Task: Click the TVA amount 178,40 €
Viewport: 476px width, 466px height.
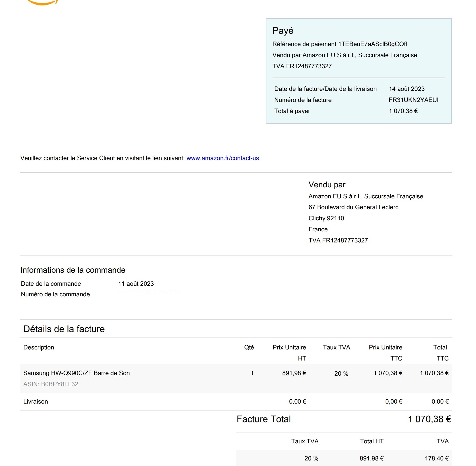Action: pos(437,458)
